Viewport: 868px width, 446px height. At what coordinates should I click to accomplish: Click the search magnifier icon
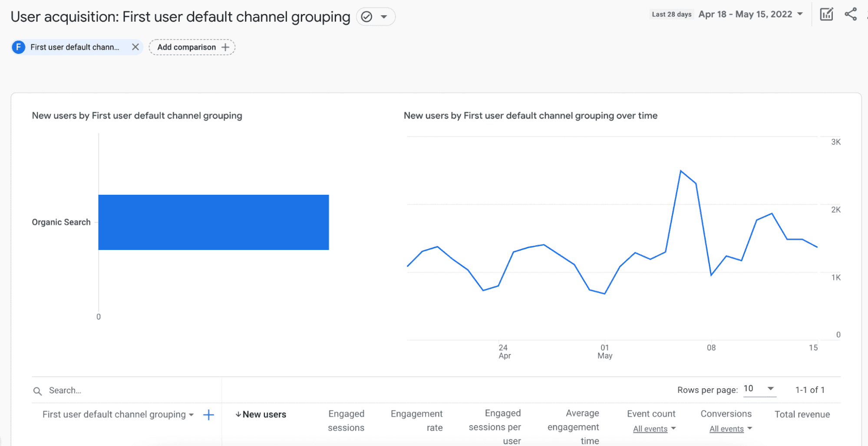pyautogui.click(x=38, y=391)
